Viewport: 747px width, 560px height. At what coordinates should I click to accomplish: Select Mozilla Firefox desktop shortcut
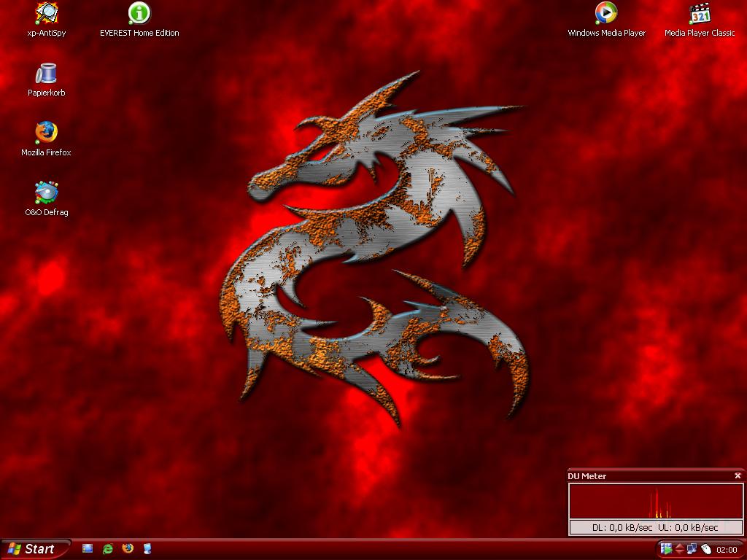47,133
